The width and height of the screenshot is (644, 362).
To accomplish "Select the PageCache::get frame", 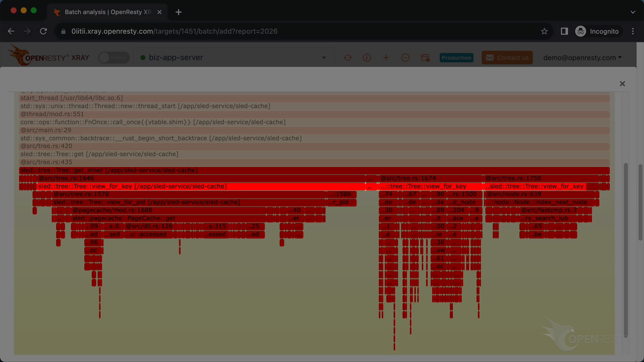I will click(169, 218).
